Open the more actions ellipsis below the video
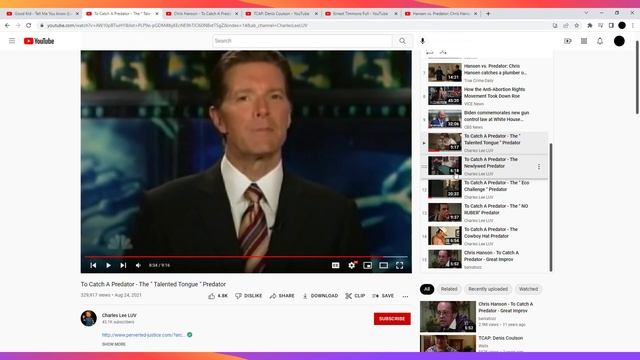This screenshot has width=640, height=360. pyautogui.click(x=405, y=296)
